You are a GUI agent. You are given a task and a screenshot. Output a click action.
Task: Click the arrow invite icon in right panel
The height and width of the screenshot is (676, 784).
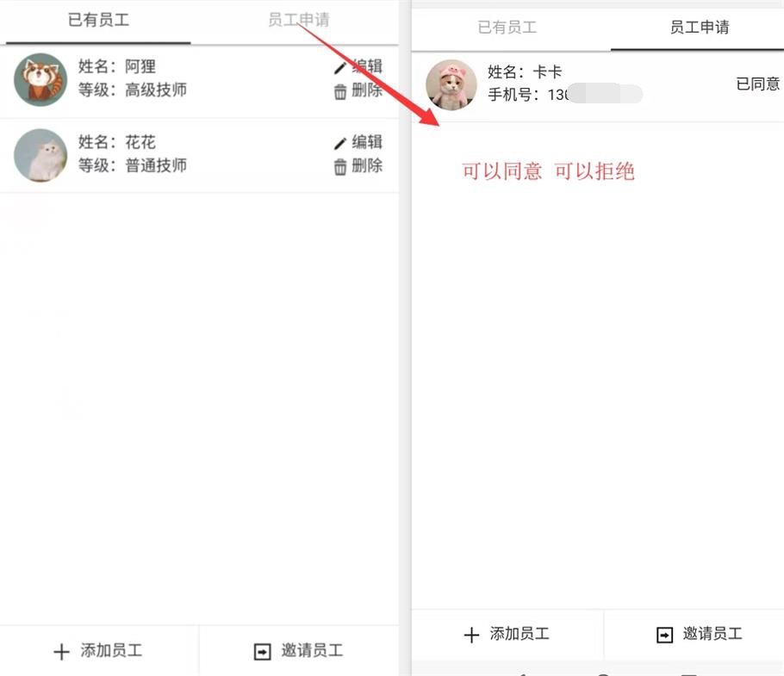(x=664, y=635)
